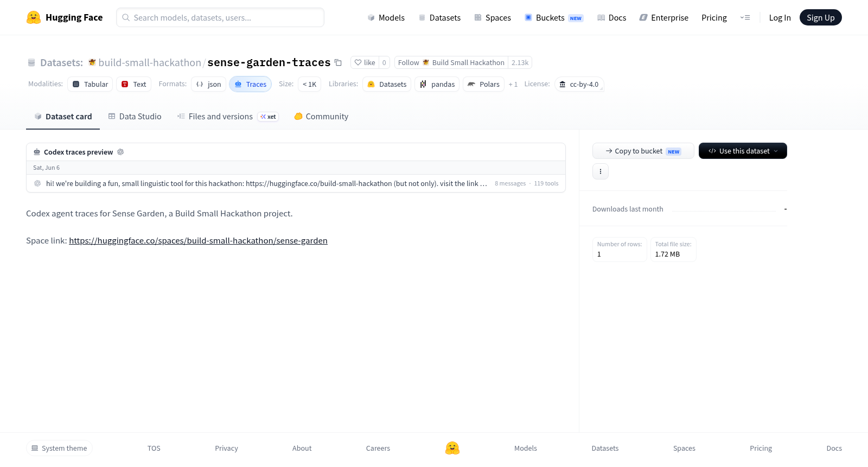The width and height of the screenshot is (868, 467).
Task: Switch to Files and versions tab
Action: tap(228, 117)
